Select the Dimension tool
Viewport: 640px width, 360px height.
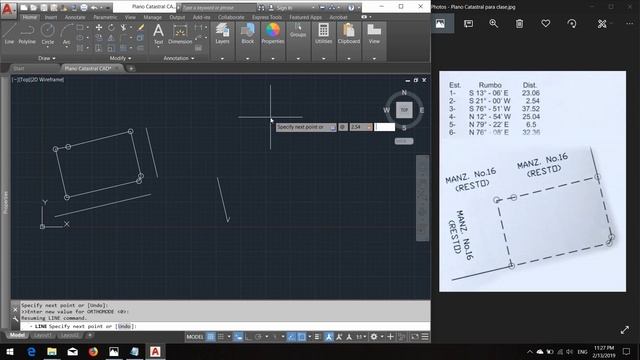coord(180,33)
